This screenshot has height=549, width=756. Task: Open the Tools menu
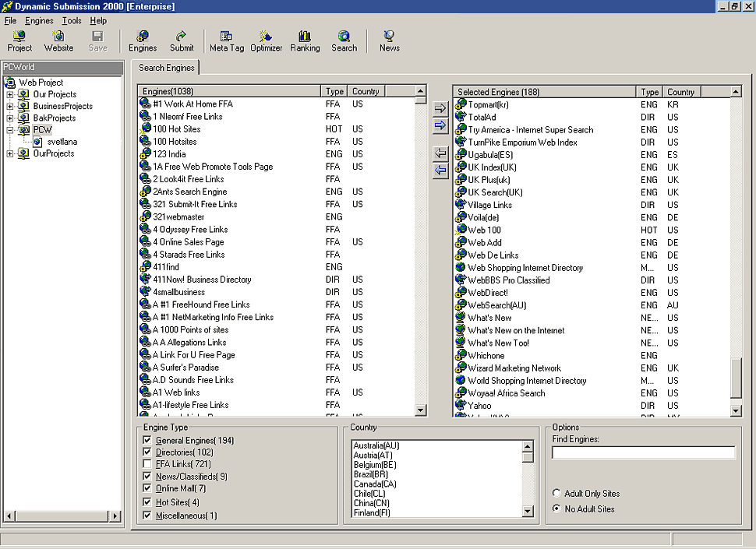[x=72, y=21]
